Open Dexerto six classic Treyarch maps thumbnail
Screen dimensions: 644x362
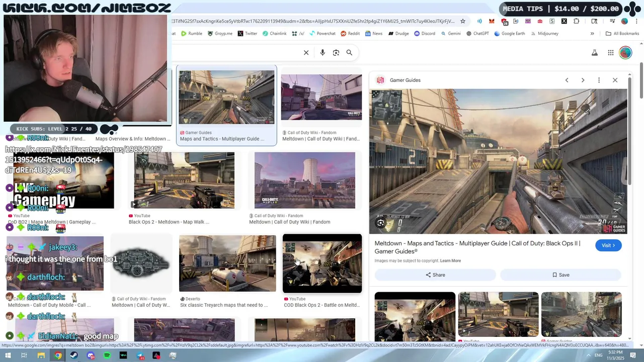pyautogui.click(x=227, y=263)
